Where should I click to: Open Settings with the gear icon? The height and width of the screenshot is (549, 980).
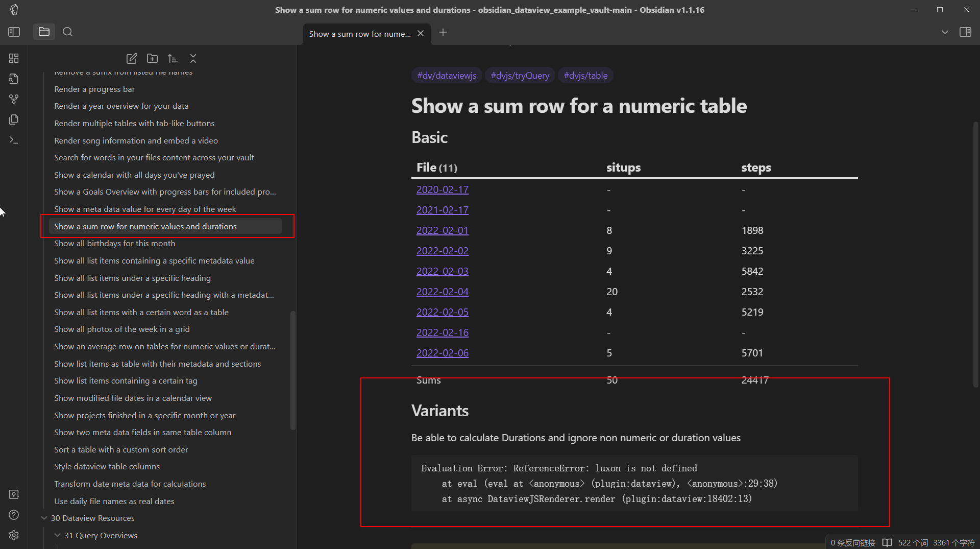(14, 535)
